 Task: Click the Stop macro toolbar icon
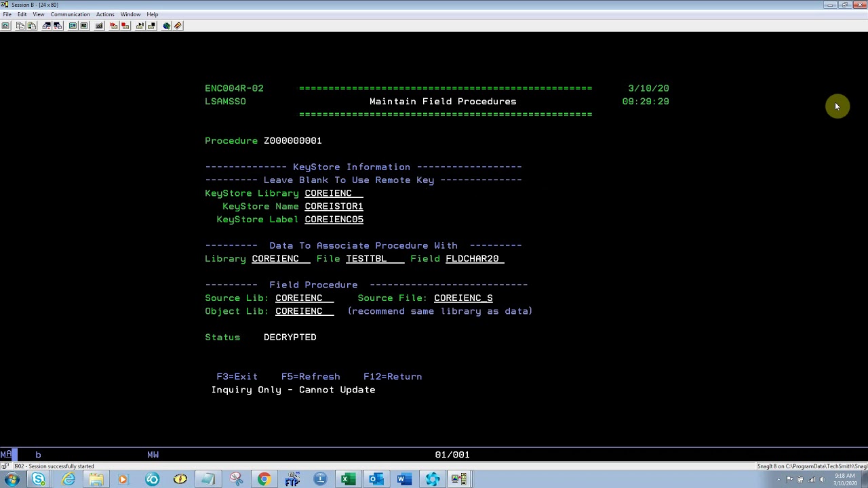(125, 26)
